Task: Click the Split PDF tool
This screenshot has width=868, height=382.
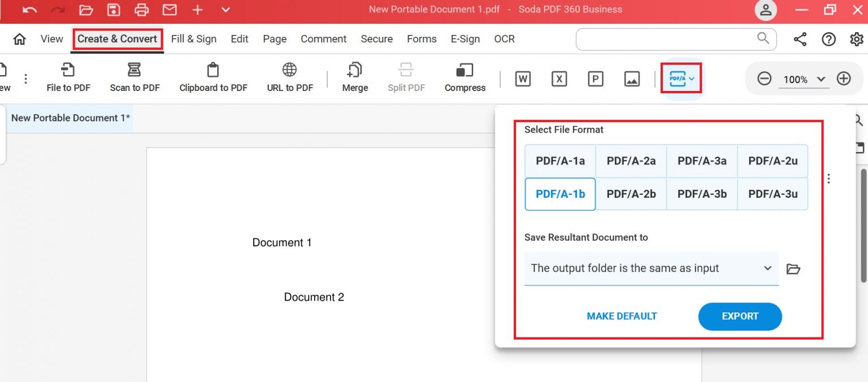Action: point(406,77)
